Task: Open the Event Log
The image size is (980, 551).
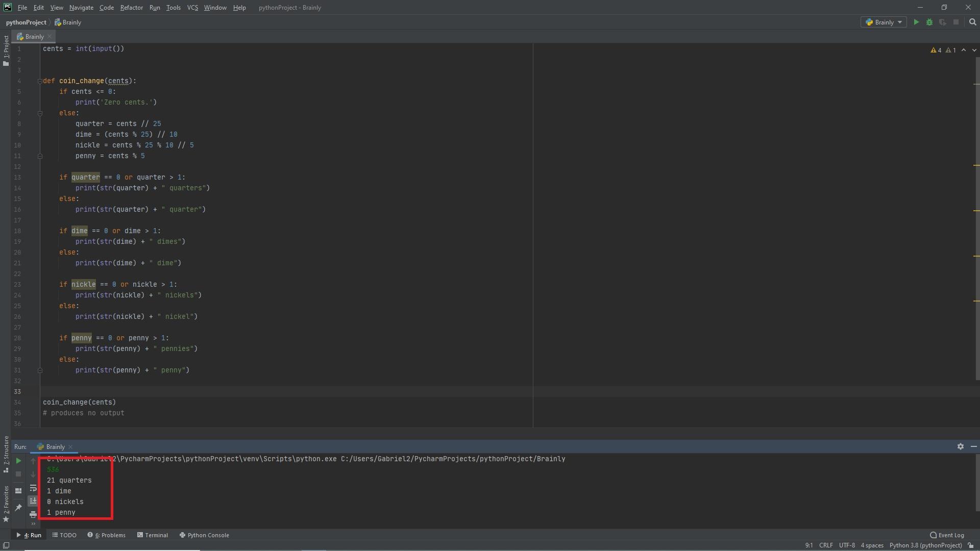Action: click(x=947, y=535)
